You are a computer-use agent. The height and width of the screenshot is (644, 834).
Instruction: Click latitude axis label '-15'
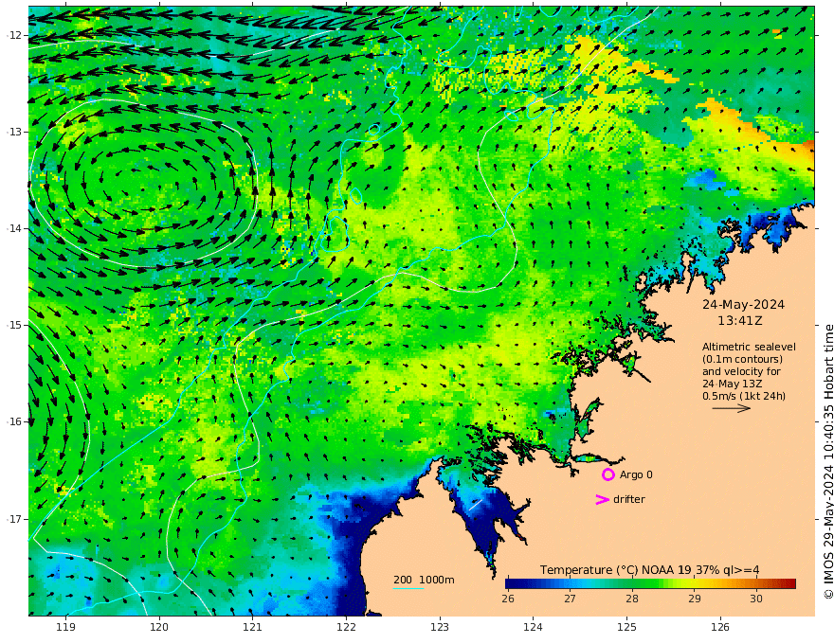(x=14, y=325)
